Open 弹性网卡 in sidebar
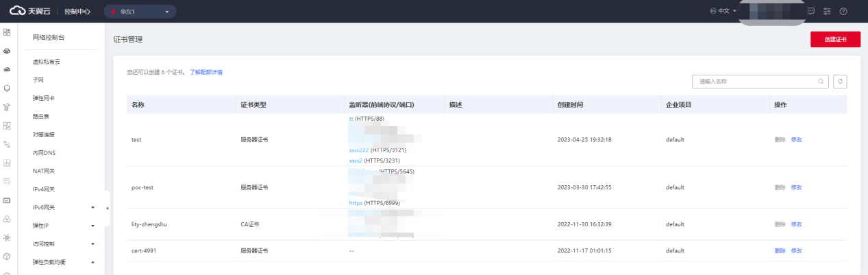The height and width of the screenshot is (275, 868). [44, 98]
